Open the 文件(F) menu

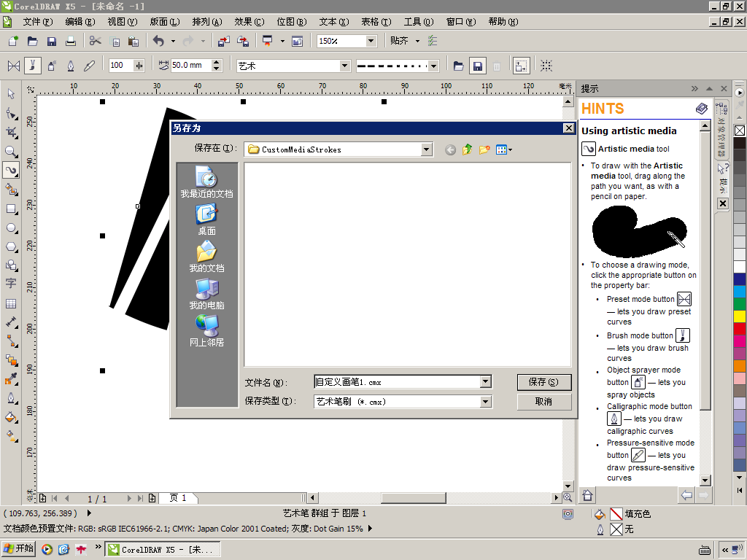click(38, 22)
